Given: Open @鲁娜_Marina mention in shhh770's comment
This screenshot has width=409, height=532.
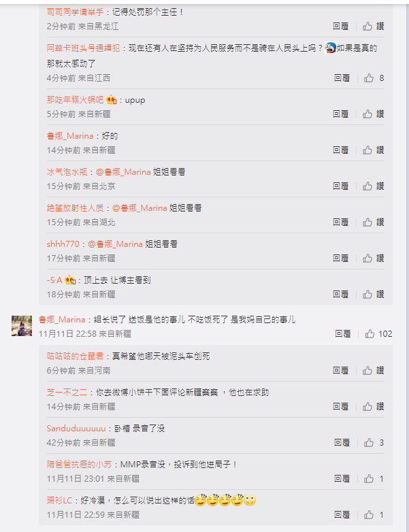Looking at the screenshot, I should (x=116, y=244).
